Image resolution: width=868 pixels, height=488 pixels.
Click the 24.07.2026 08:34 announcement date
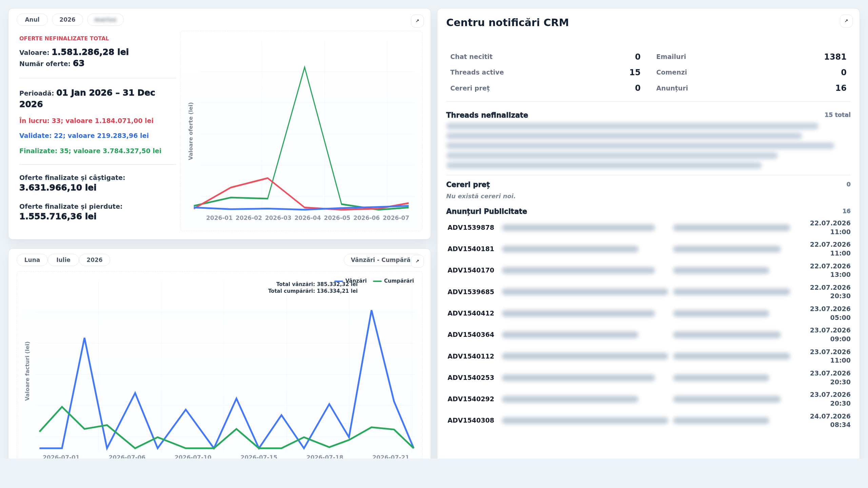click(x=830, y=421)
